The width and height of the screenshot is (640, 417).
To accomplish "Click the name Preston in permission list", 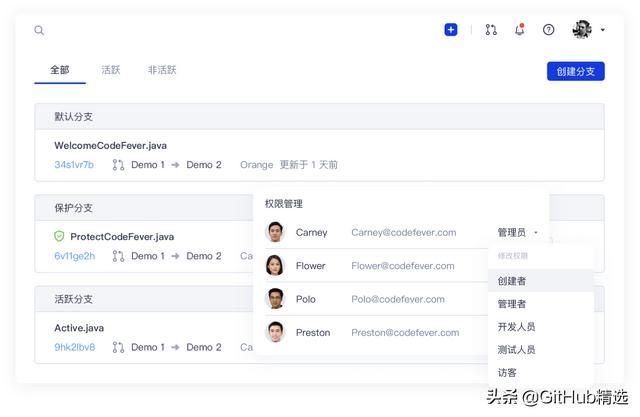I will [x=313, y=333].
